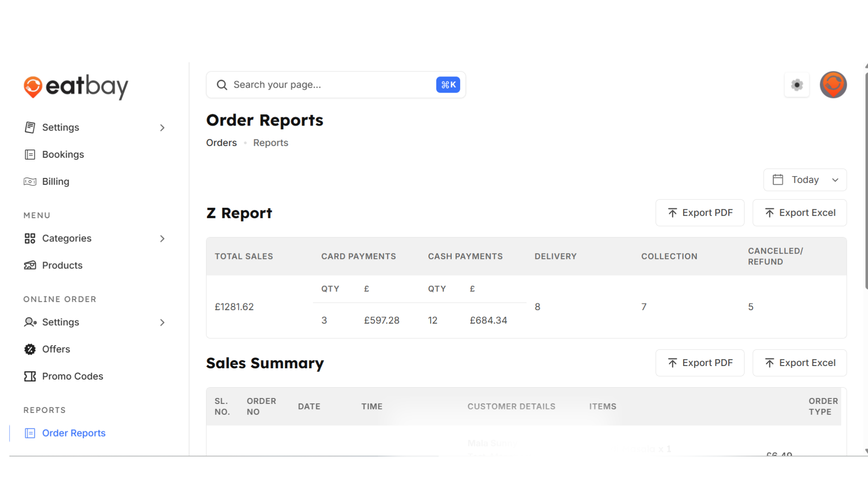
Task: Click the eatbay logo icon
Action: pyautogui.click(x=33, y=87)
